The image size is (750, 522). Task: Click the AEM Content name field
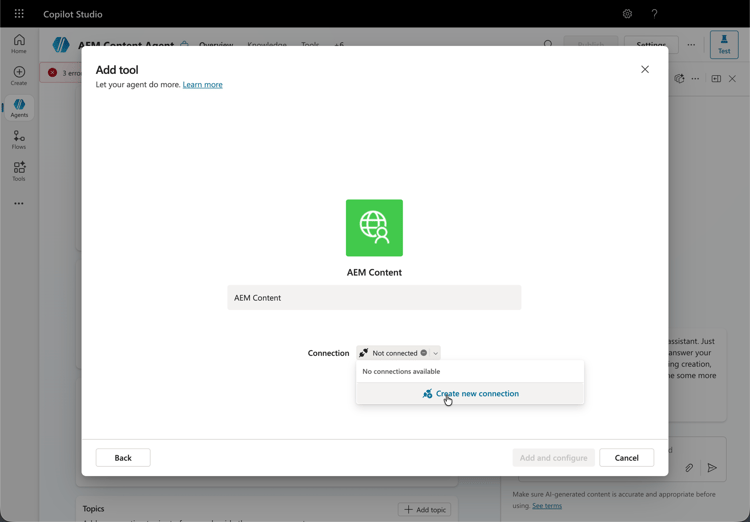click(374, 298)
